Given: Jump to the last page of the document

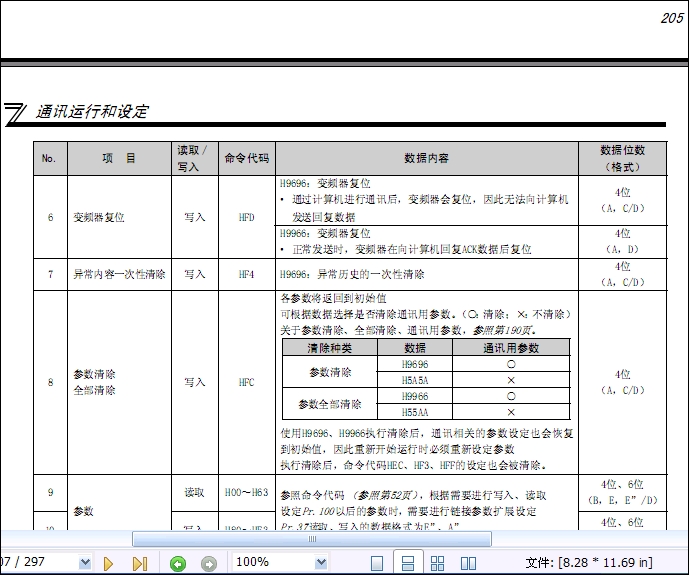Looking at the screenshot, I should coord(139,564).
